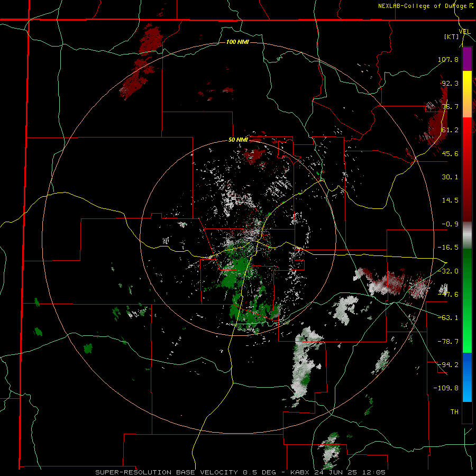
Task: Select the 61.2 velocity scale value
Action: [x=450, y=130]
